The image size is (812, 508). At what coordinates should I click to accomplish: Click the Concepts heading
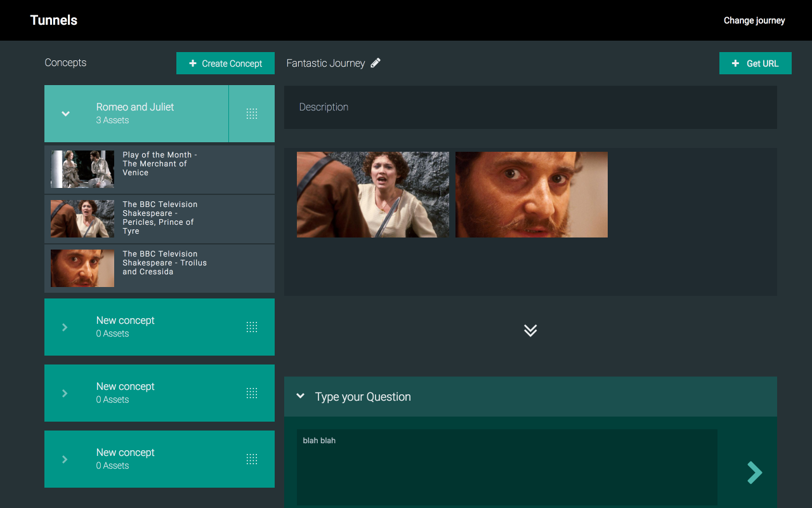pos(65,62)
